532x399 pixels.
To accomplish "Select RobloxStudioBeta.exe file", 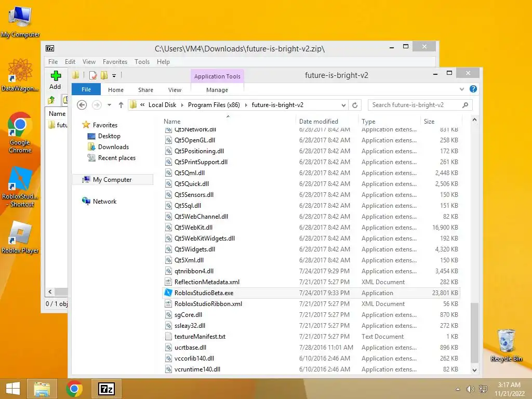I will click(312, 293).
